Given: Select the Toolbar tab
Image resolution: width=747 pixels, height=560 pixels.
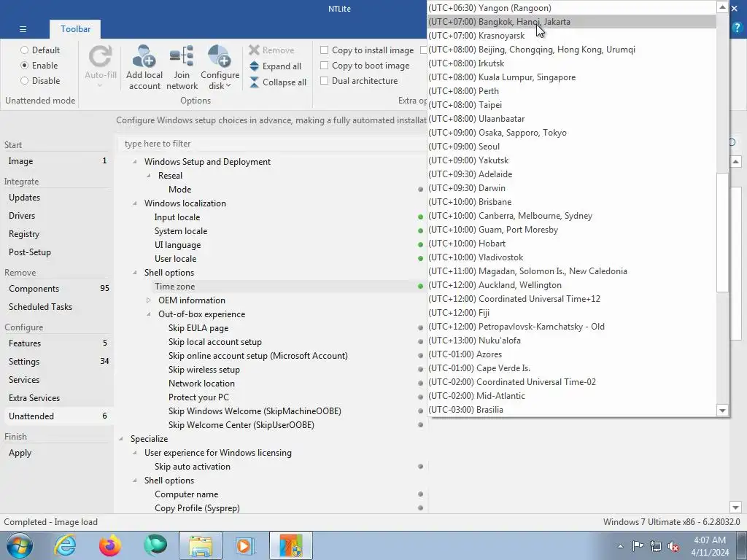Looking at the screenshot, I should tap(75, 29).
